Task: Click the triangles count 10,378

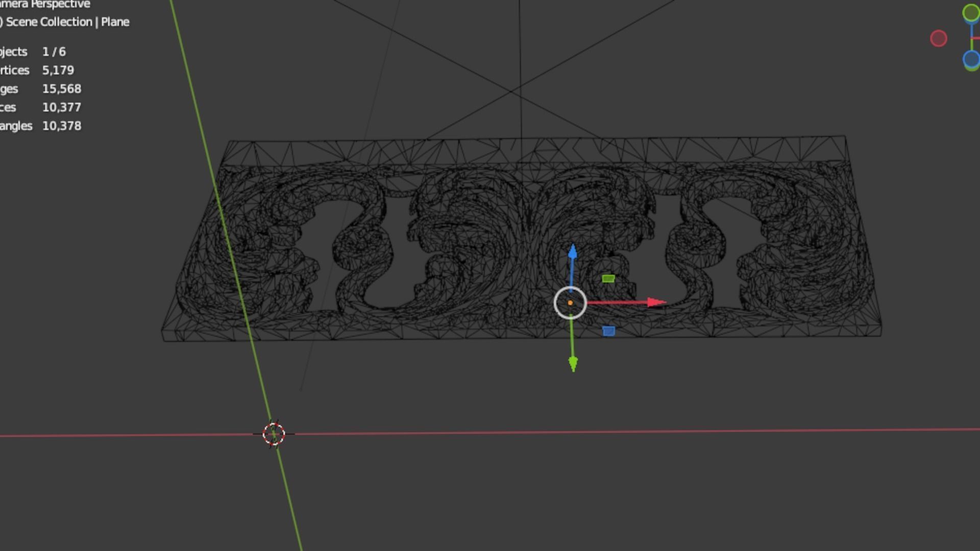Action: click(x=62, y=126)
